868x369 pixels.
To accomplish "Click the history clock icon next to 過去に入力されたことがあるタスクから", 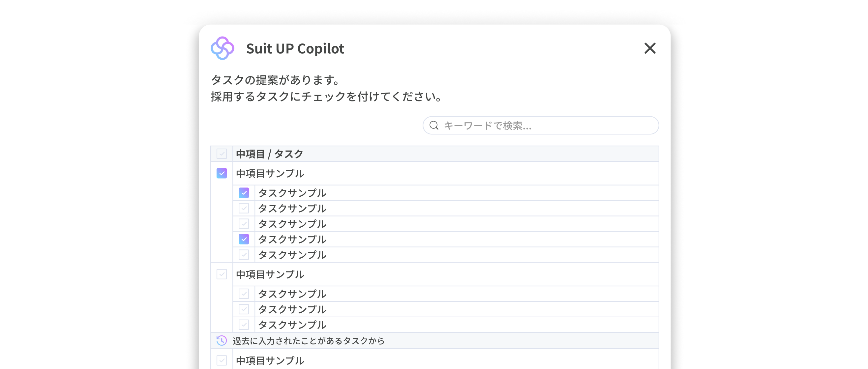I will pyautogui.click(x=222, y=341).
